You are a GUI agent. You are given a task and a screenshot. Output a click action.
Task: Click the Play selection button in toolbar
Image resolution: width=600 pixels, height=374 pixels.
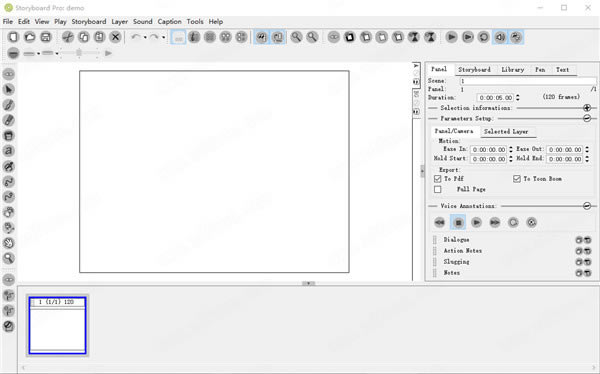[468, 37]
